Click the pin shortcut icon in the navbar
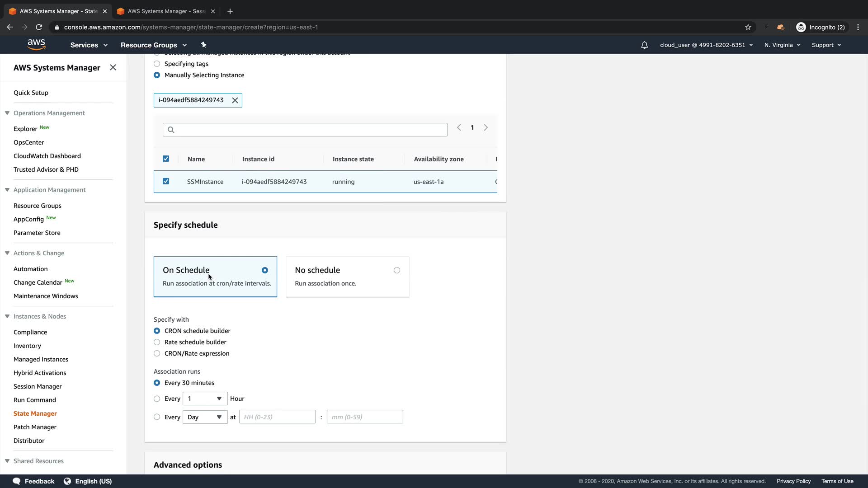 point(203,45)
